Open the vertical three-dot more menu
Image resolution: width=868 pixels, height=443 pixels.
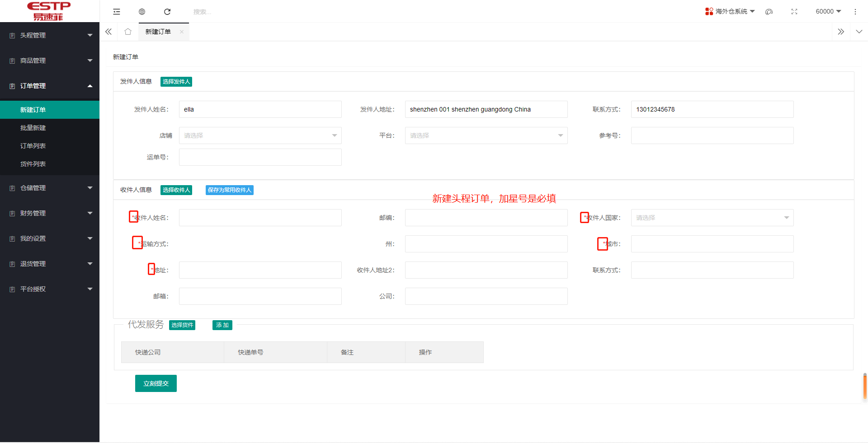tap(855, 12)
